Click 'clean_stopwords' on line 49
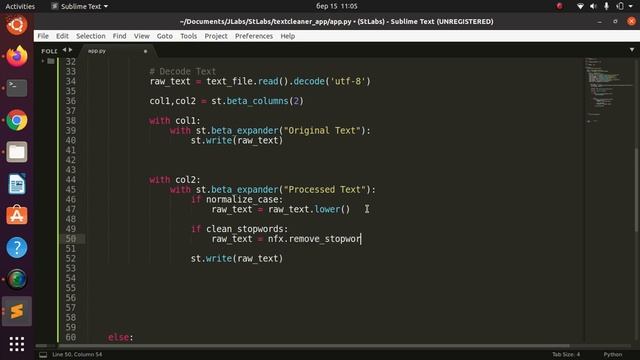Viewport: 640px width, 360px height. pyautogui.click(x=244, y=229)
